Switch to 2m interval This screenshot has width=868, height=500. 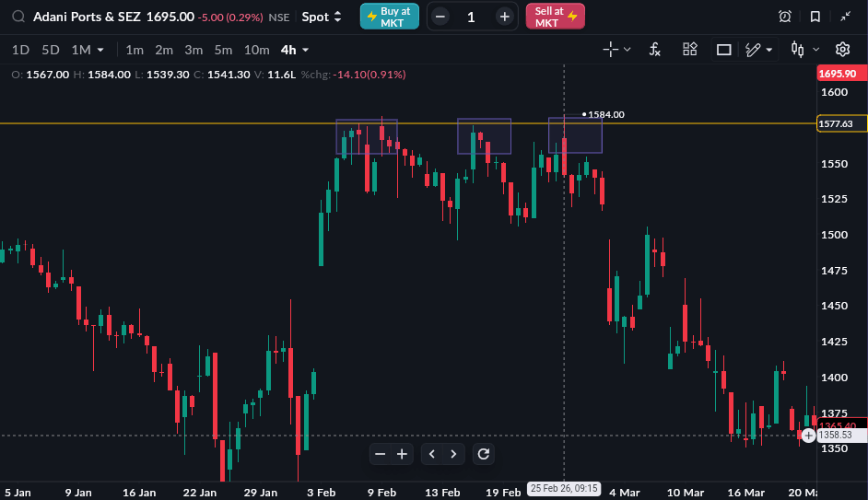[x=164, y=50]
